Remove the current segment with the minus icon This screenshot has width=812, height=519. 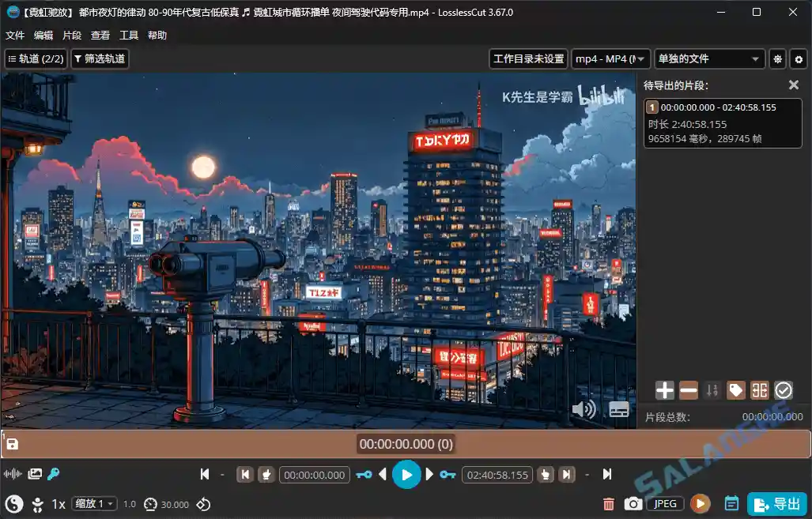(x=689, y=389)
